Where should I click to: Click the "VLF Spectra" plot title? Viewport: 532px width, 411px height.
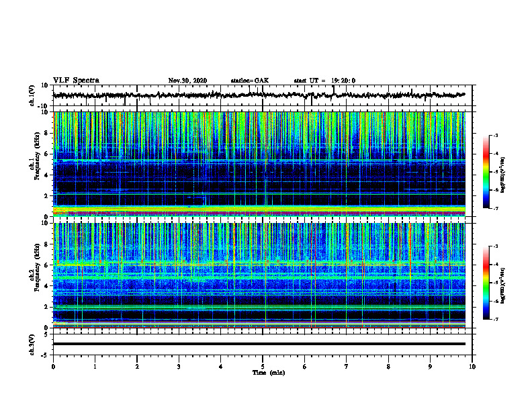click(76, 81)
